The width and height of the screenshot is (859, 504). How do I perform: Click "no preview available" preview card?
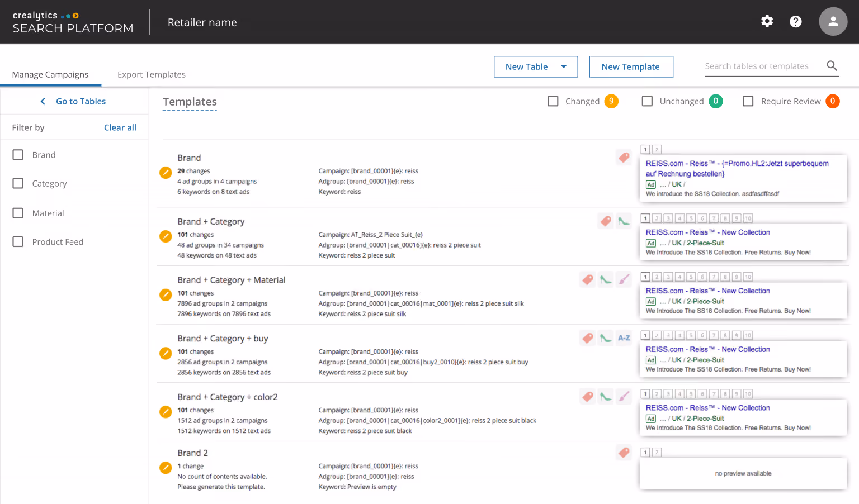(743, 473)
